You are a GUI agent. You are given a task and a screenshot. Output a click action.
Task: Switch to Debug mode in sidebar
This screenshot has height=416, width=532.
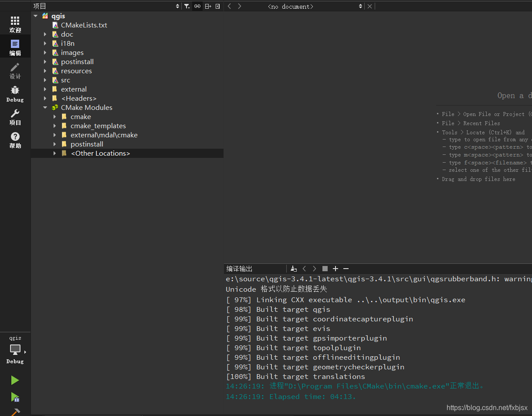[15, 94]
